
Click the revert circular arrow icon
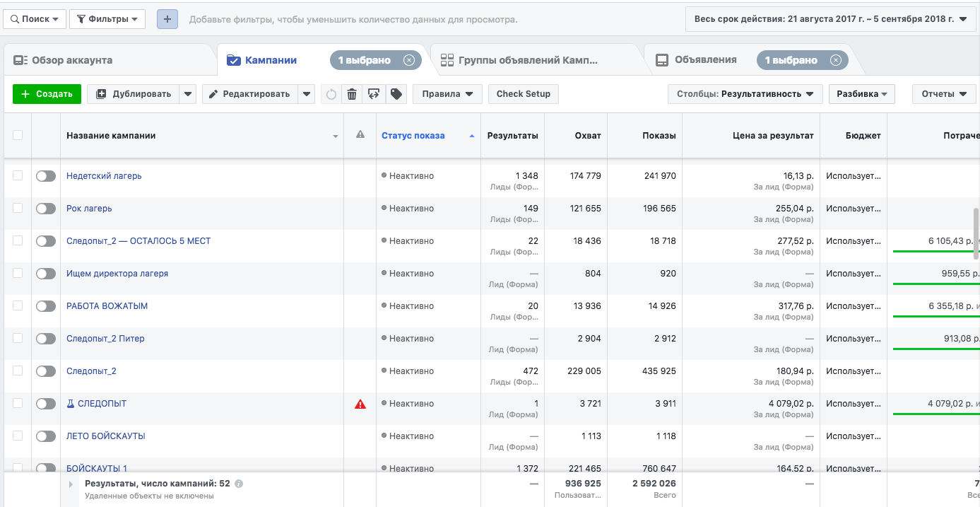click(x=331, y=94)
